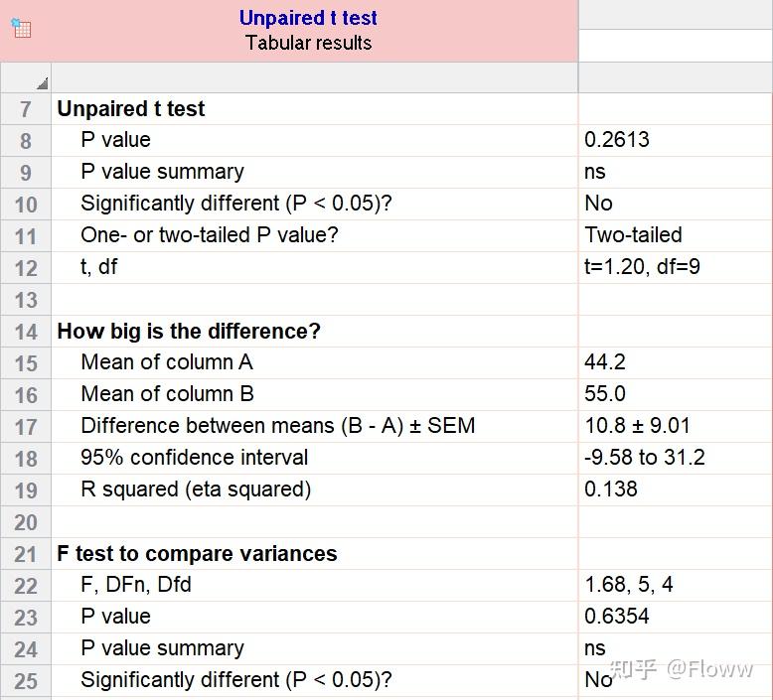Select row header number 7
Image resolution: width=773 pixels, height=700 pixels.
point(26,109)
